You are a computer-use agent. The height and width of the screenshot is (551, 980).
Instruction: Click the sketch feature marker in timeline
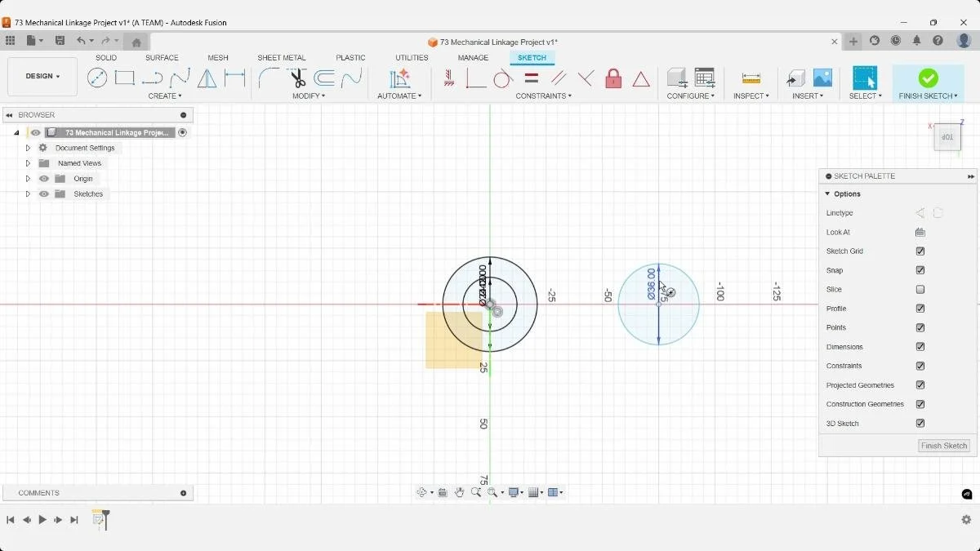pos(99,519)
